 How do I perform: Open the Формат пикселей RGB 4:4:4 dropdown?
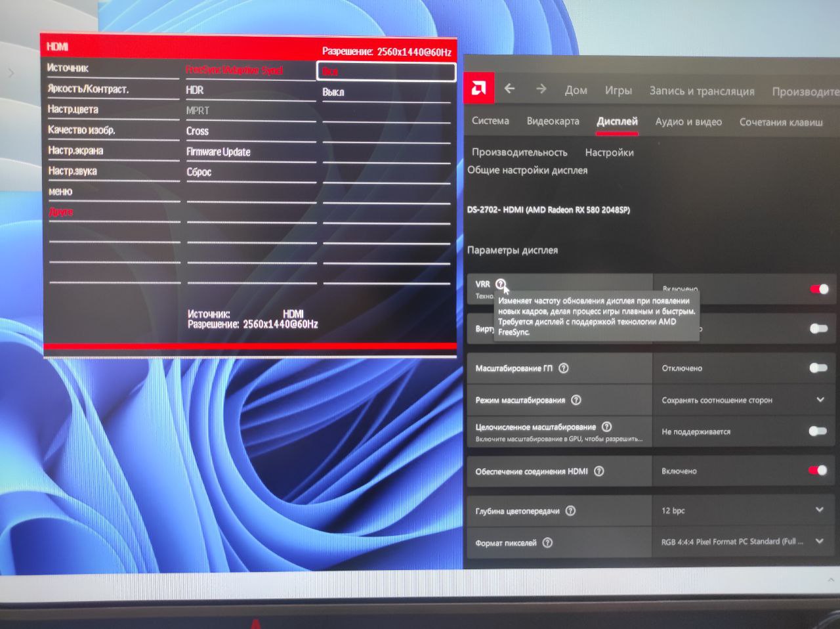tap(820, 541)
